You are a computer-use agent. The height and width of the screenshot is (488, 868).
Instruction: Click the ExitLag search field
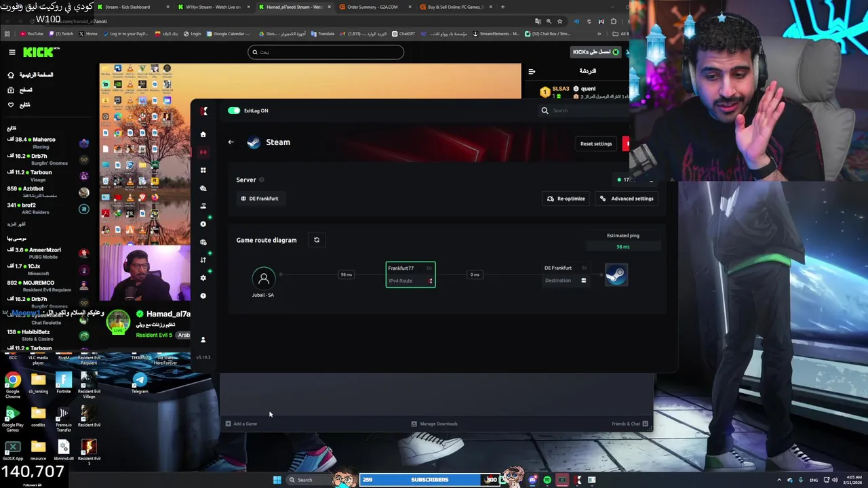pyautogui.click(x=583, y=110)
